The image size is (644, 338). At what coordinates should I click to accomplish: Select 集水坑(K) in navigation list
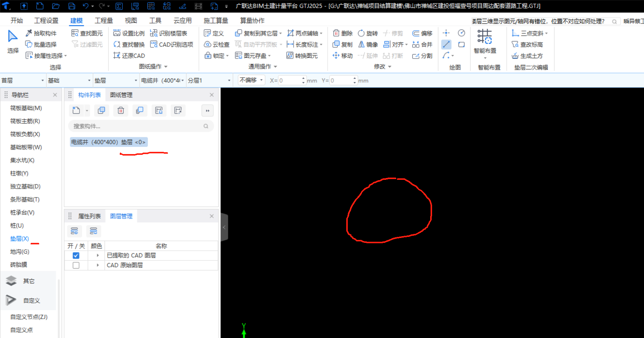pos(22,160)
